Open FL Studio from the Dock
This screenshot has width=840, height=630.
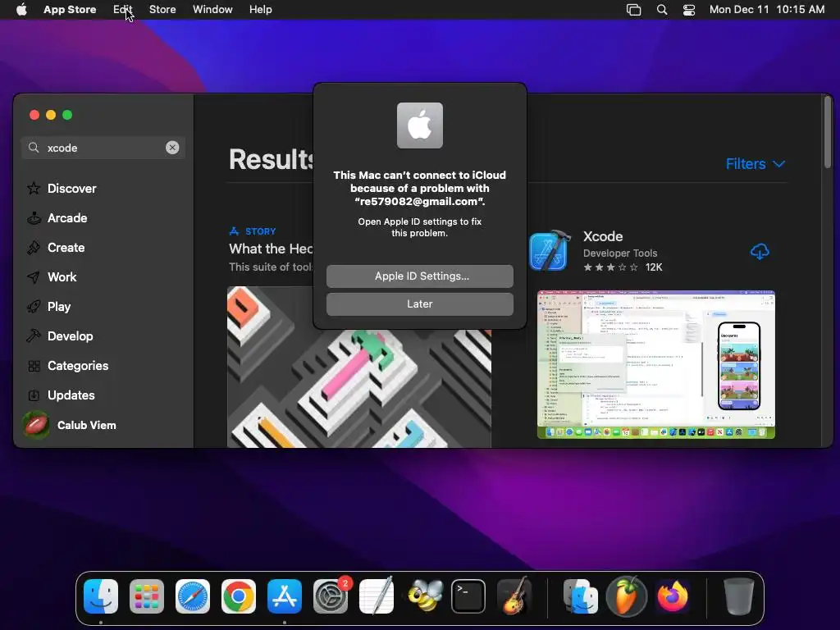coord(626,596)
